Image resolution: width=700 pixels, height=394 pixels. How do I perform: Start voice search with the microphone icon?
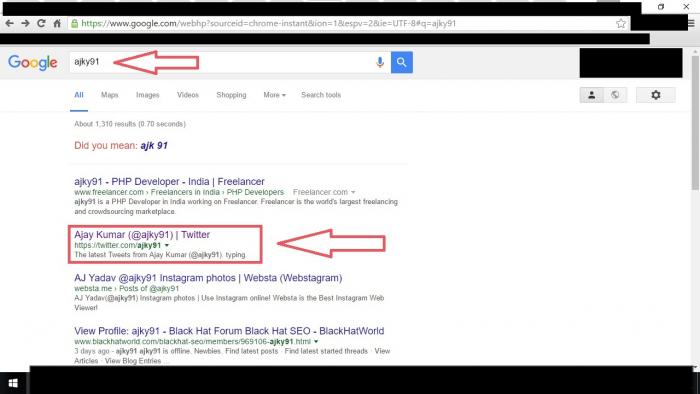[380, 62]
